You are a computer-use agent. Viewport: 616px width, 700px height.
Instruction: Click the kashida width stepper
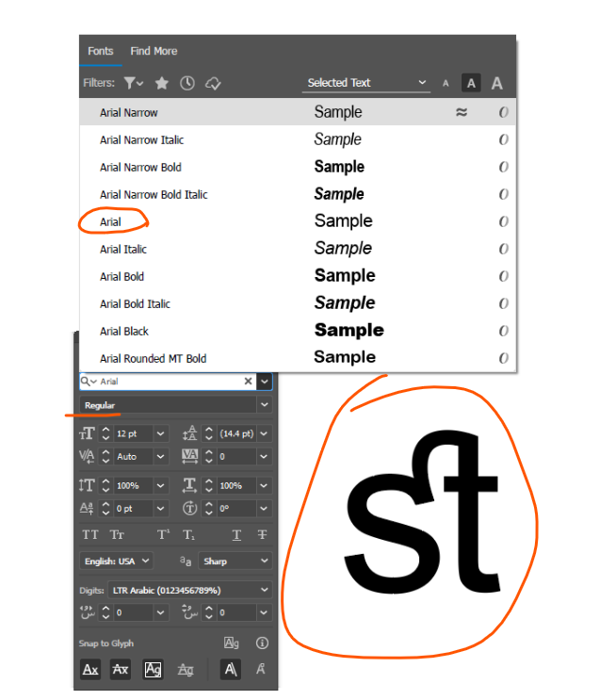(x=105, y=612)
